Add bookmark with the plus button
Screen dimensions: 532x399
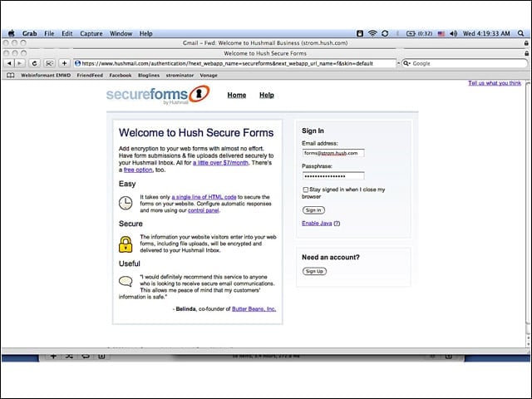[x=64, y=63]
